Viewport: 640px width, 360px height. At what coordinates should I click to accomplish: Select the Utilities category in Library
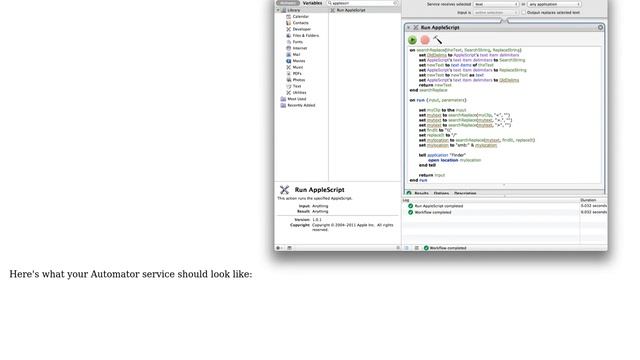[299, 93]
